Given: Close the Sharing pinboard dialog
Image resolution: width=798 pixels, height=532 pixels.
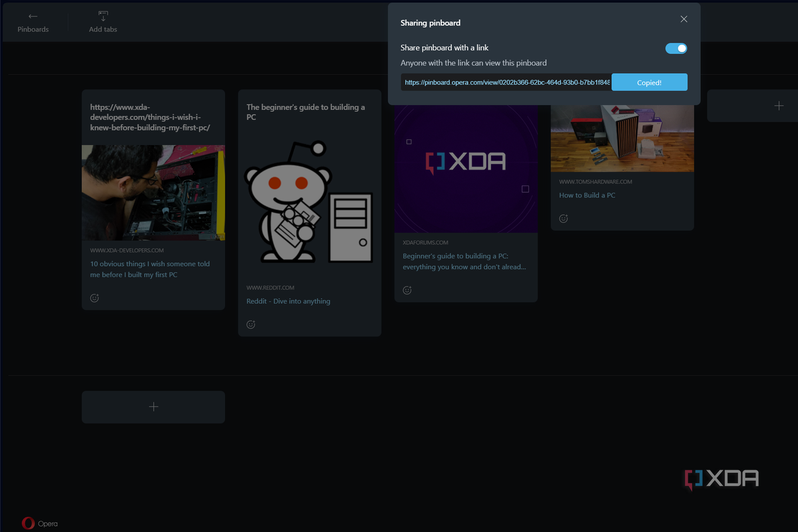Looking at the screenshot, I should pyautogui.click(x=684, y=20).
